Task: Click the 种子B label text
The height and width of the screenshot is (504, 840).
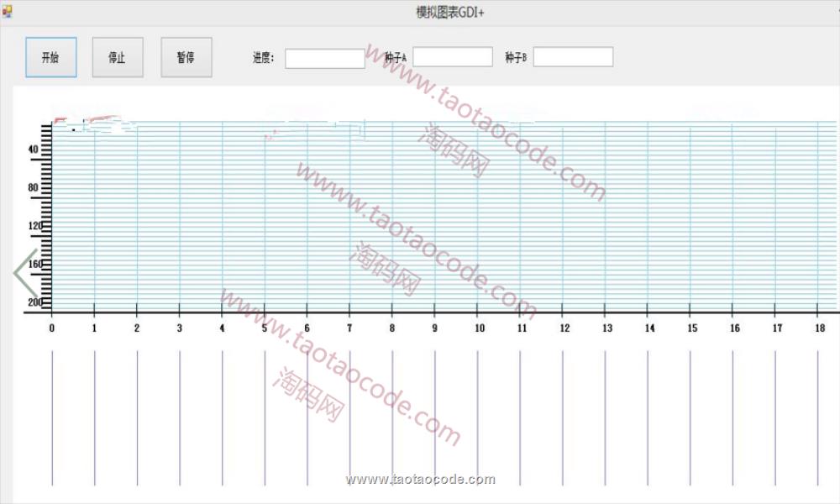Action: (516, 58)
